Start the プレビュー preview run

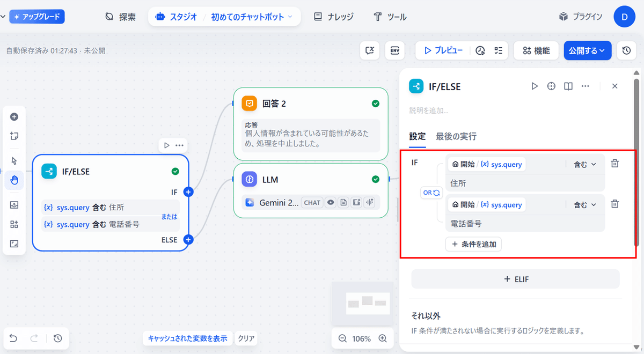click(x=443, y=50)
